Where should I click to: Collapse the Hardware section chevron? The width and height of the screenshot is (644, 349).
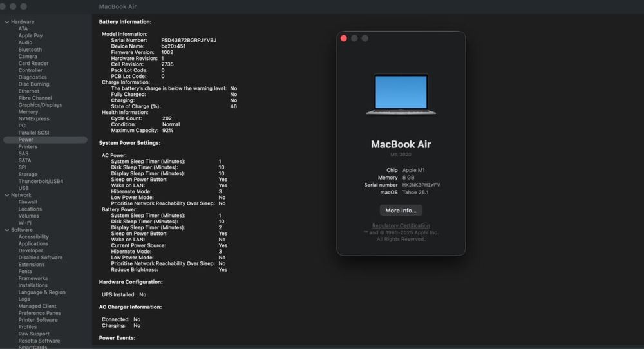[x=7, y=22]
